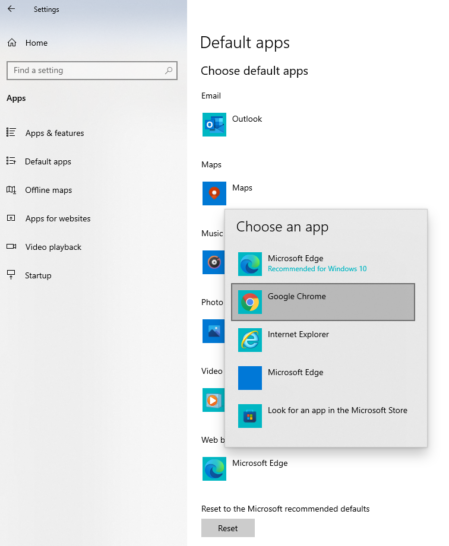Click the Email category label
The height and width of the screenshot is (546, 449).
coord(211,96)
